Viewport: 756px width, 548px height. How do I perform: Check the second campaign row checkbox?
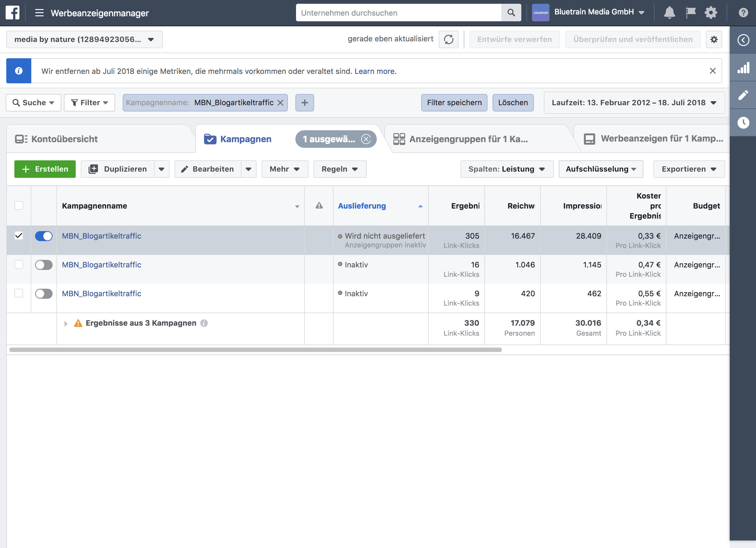click(19, 265)
